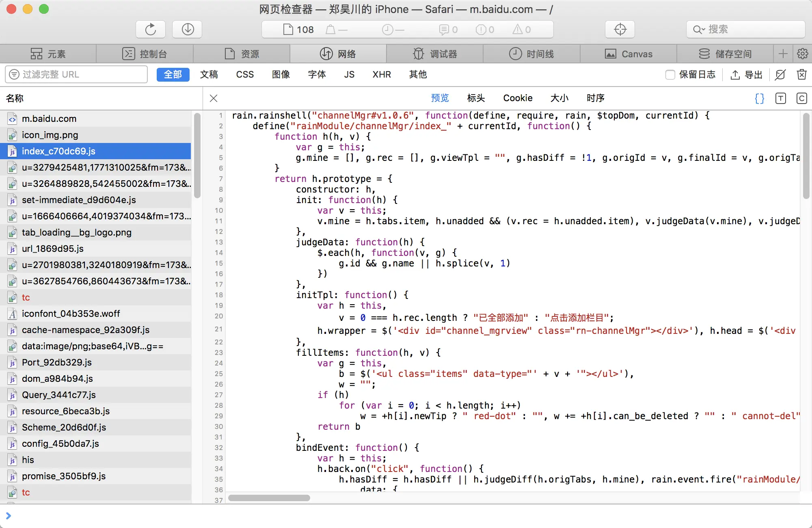Screen dimensions: 812x528
Task: Open the inspector settings gear
Action: pos(802,54)
